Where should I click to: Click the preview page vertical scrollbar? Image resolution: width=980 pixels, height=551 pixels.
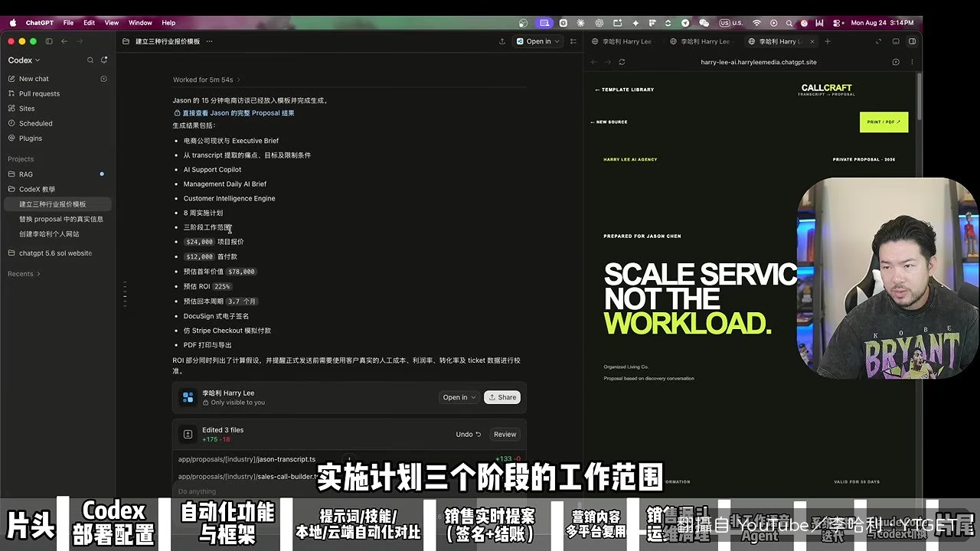point(919,96)
